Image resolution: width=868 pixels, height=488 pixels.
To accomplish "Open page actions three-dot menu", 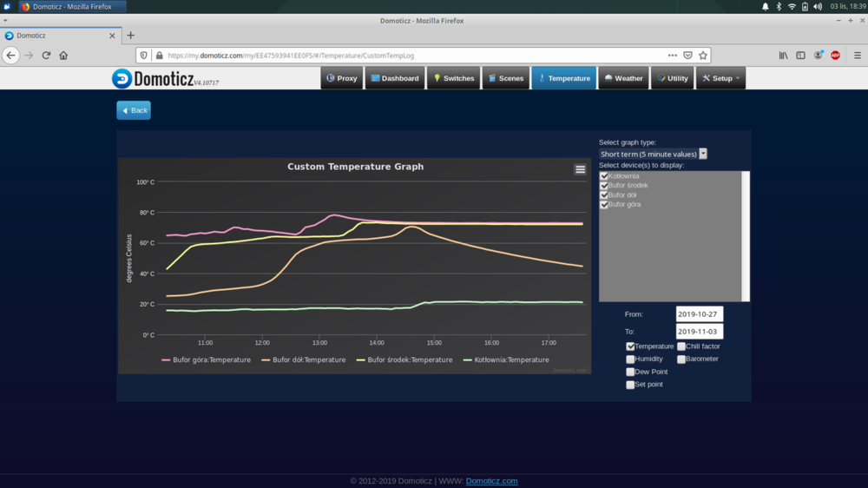I will click(672, 55).
